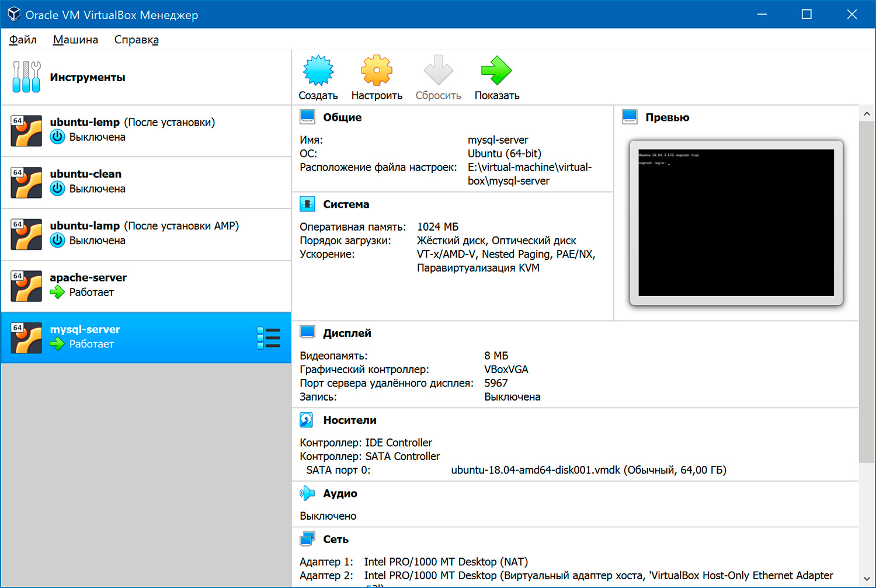Click the details pane vertical scrollbar thumb

click(x=867, y=292)
